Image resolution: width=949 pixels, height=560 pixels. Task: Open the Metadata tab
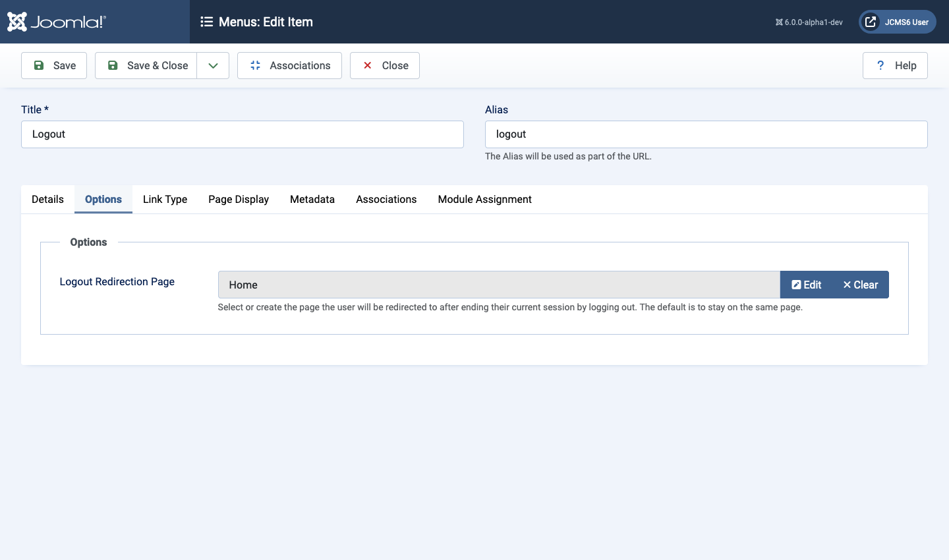[x=312, y=199]
